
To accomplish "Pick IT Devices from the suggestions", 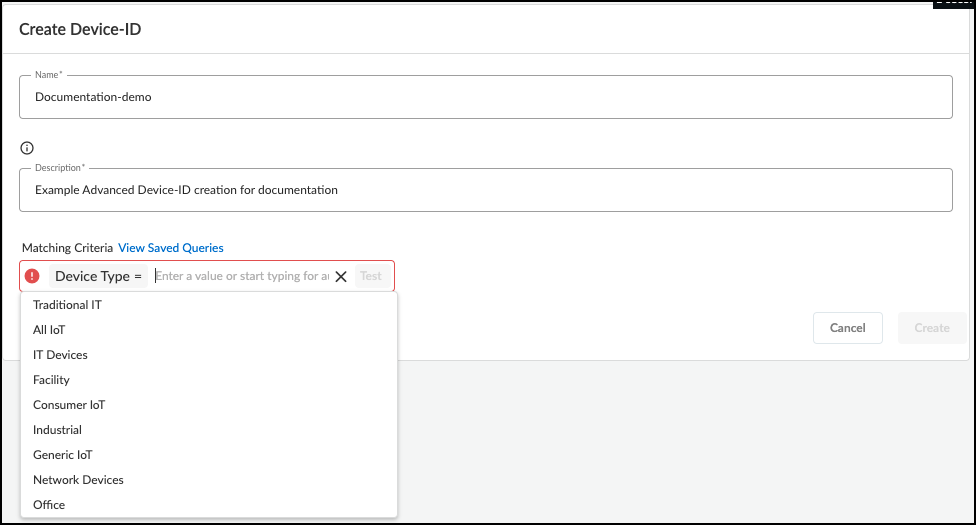I will pyautogui.click(x=60, y=355).
